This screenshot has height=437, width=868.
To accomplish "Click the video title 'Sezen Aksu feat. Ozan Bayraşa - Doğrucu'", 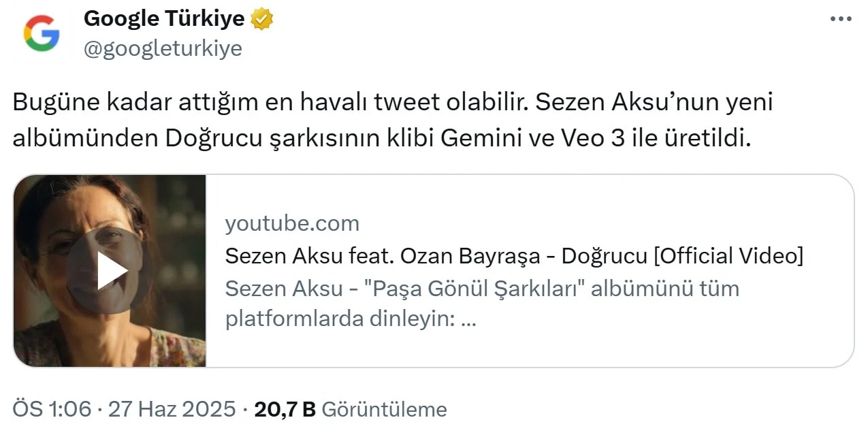I will [x=514, y=255].
